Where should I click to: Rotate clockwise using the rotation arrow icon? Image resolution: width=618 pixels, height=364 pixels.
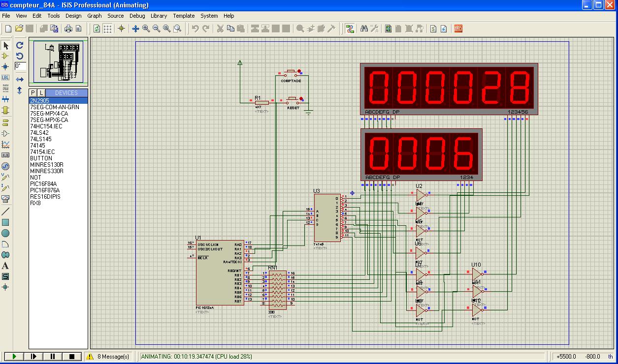click(x=20, y=45)
